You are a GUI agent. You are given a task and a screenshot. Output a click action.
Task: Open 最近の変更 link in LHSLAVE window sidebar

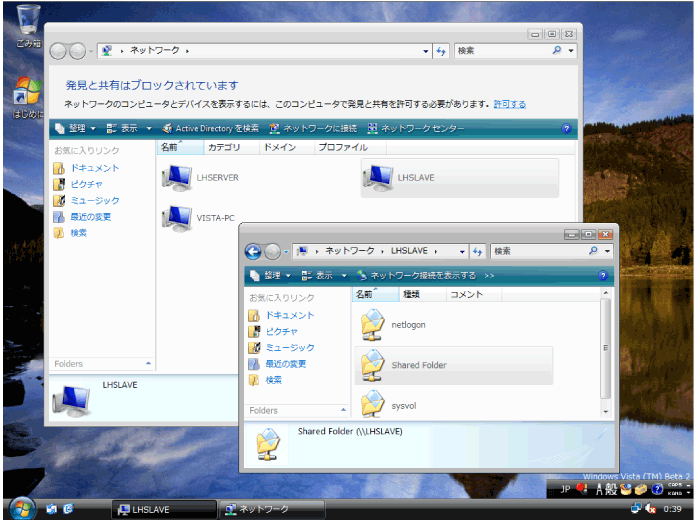pos(286,364)
